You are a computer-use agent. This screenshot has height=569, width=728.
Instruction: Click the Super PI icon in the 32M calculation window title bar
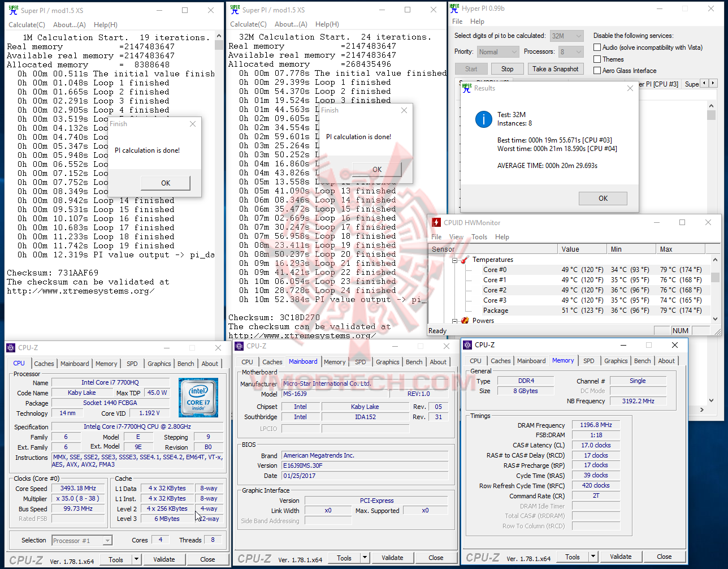[235, 10]
